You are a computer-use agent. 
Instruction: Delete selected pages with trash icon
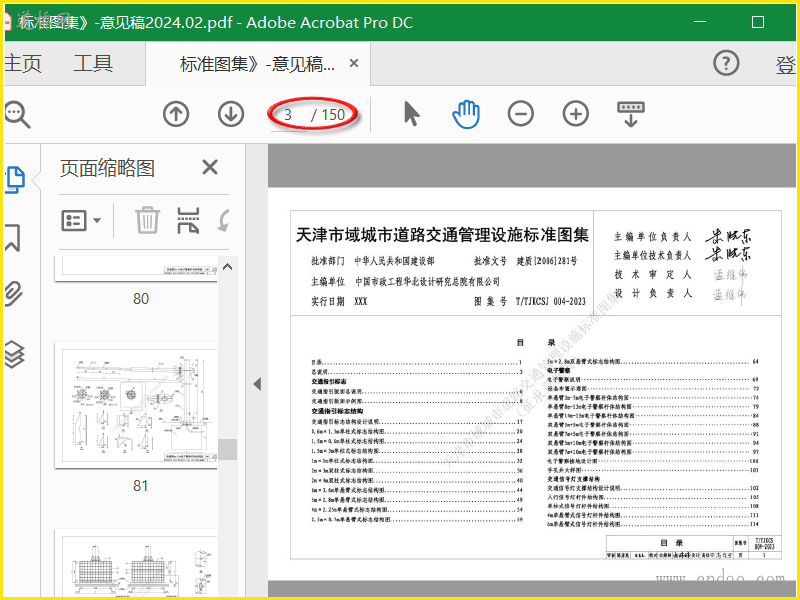[x=147, y=220]
